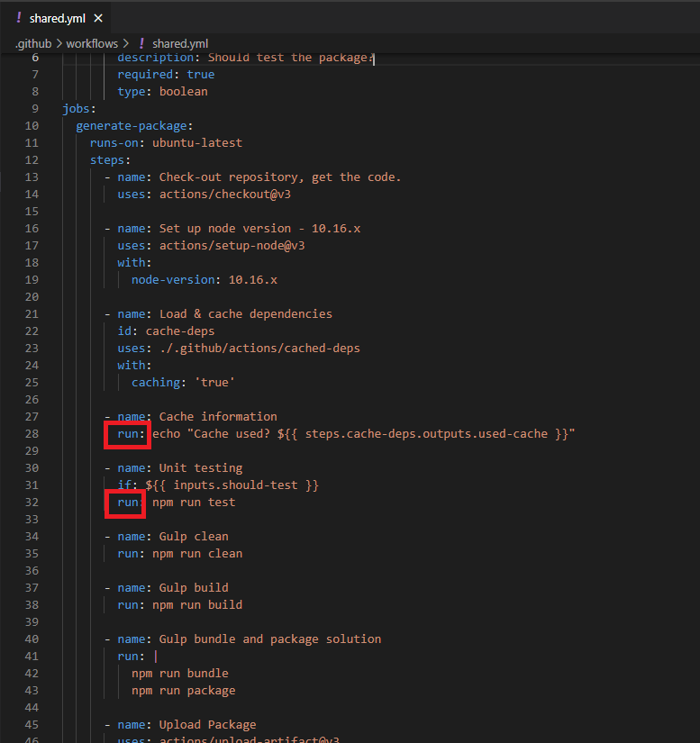Close the shared.yml editor tab

(x=98, y=18)
